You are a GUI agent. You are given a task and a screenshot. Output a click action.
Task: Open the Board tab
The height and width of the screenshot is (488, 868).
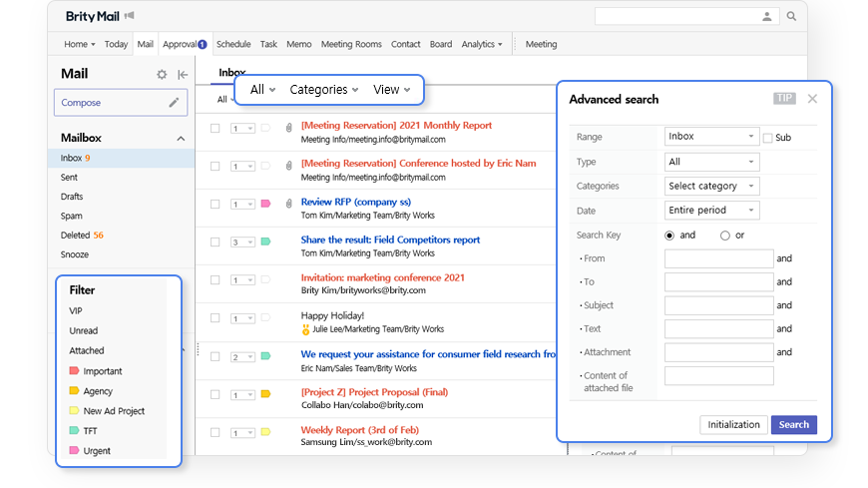click(441, 44)
